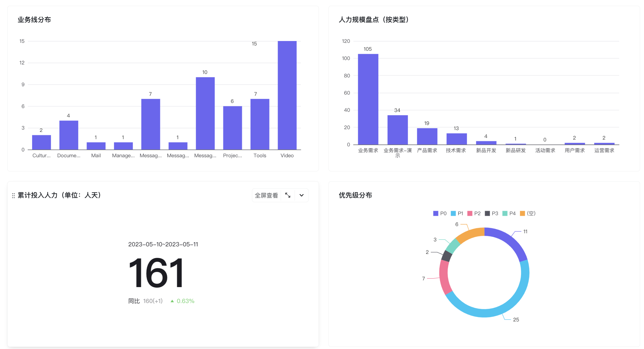Toggle P0 legend in priority chart

(440, 213)
